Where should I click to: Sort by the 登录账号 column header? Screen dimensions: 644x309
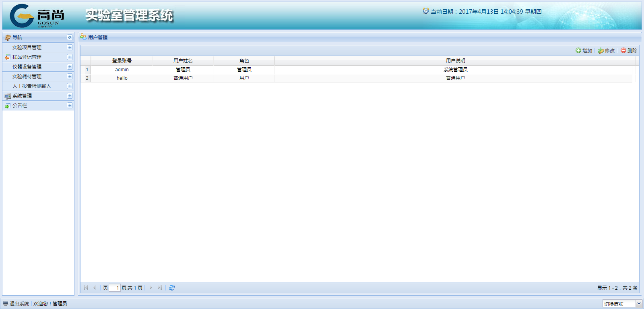point(122,61)
